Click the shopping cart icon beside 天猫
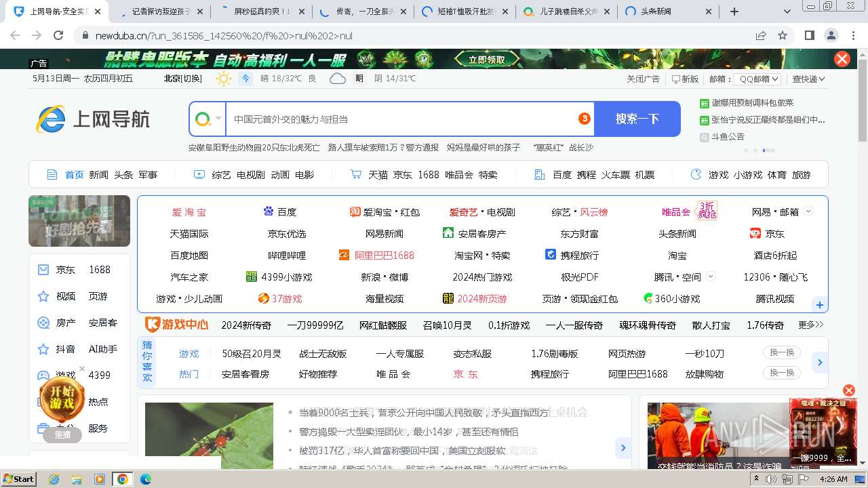This screenshot has width=868, height=488. (355, 174)
